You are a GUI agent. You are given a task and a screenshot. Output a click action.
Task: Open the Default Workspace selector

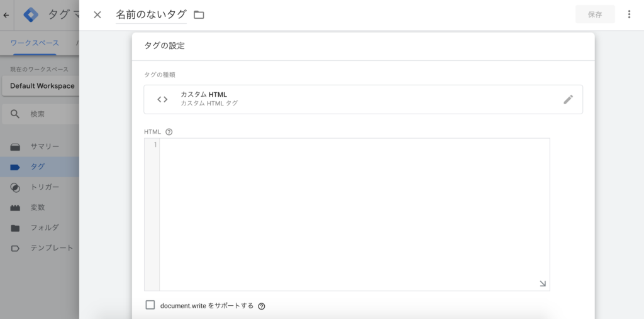[42, 86]
